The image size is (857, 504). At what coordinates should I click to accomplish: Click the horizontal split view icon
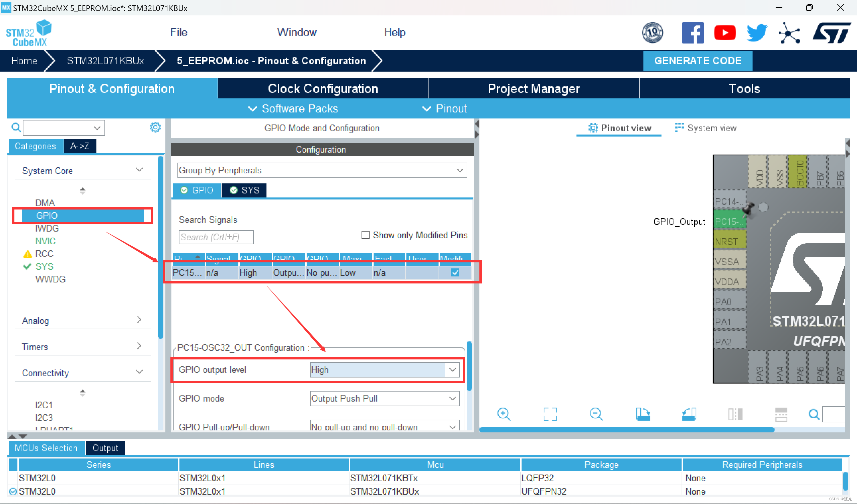click(781, 414)
